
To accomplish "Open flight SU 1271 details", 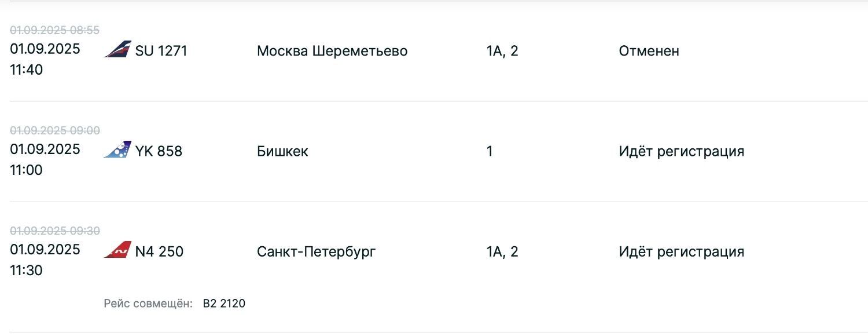I will point(161,51).
